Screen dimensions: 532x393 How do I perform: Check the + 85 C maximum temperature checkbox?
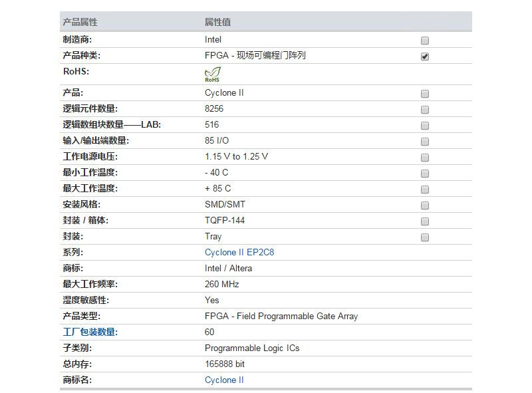coord(425,190)
